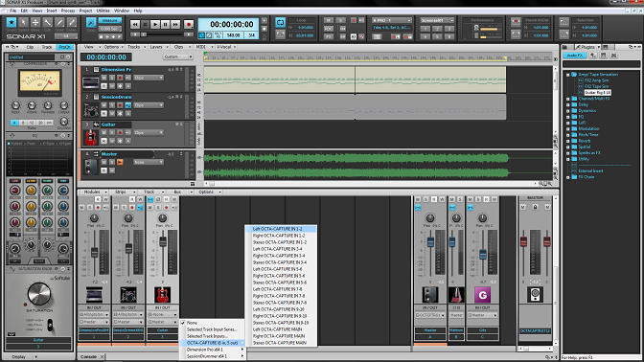This screenshot has width=644, height=362.
Task: Collapse the Amp/Tape Simulation folder
Action: pos(568,75)
